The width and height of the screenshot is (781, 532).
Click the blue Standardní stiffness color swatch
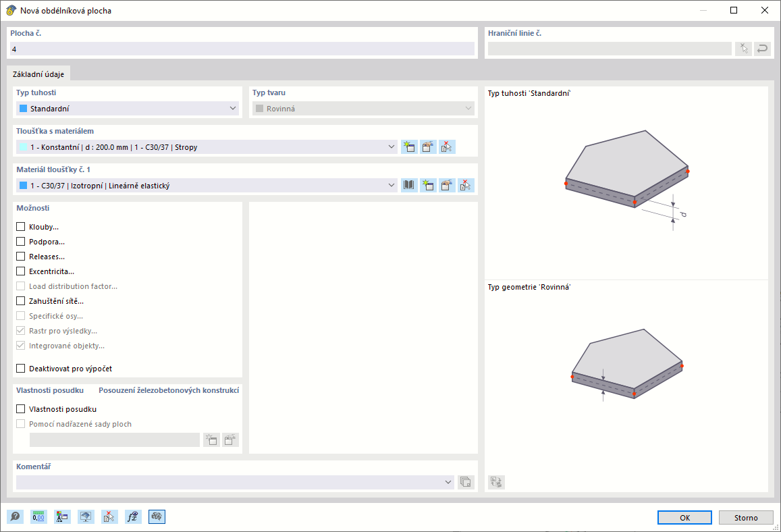[x=23, y=109]
